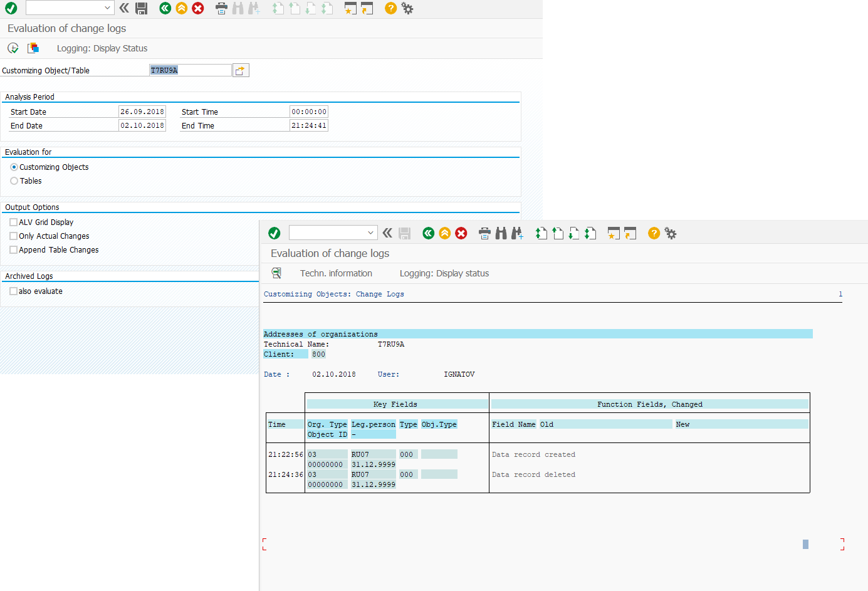Click Next Page icon in change logs window
Viewport: 868px width, 591px height.
[x=574, y=233]
